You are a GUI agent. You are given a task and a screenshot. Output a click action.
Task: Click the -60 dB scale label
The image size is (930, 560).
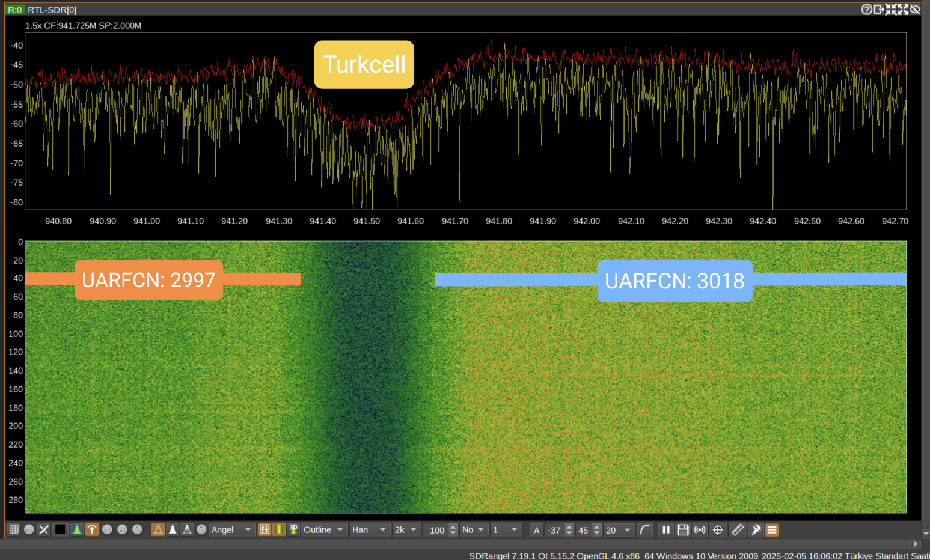pyautogui.click(x=17, y=124)
